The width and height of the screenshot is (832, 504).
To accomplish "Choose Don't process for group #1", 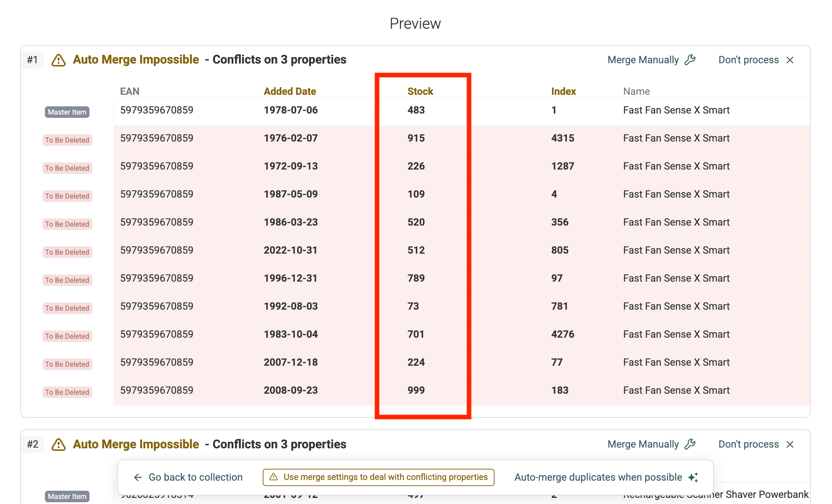I will [x=756, y=60].
